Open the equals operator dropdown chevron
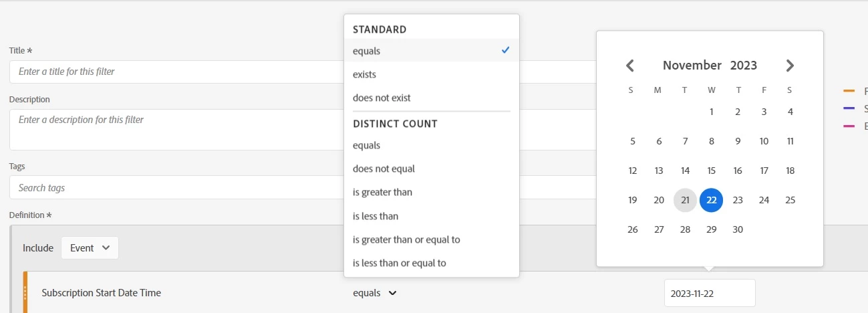This screenshot has width=868, height=313. 392,293
